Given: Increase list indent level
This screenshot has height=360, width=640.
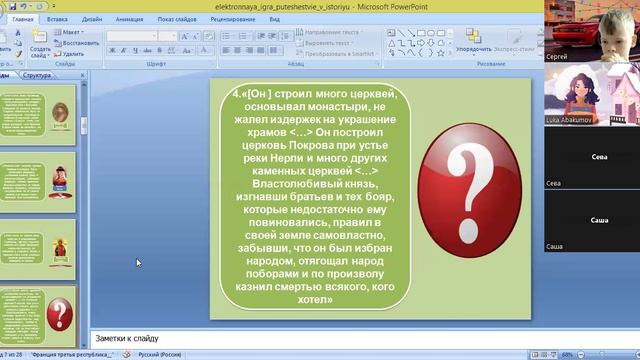Looking at the screenshot, I should 272,36.
